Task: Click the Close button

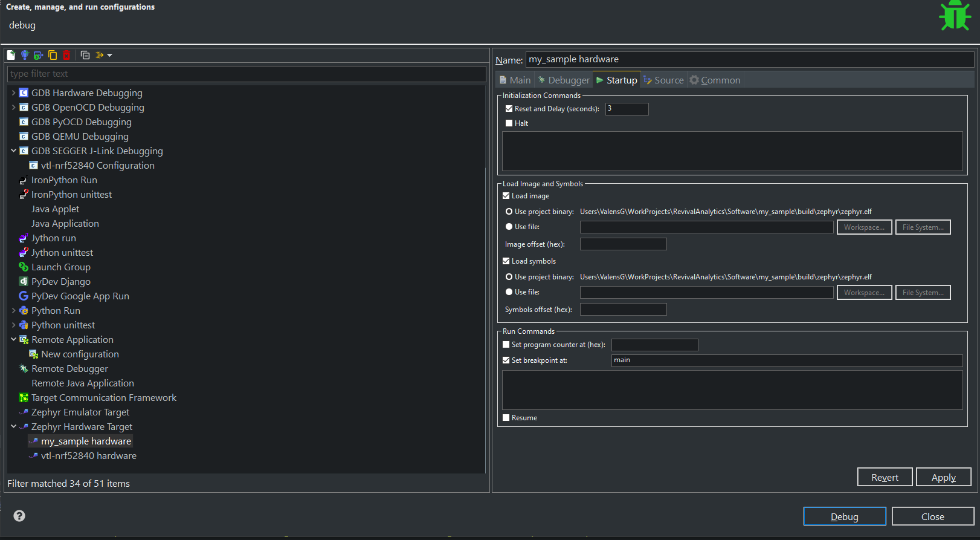Action: tap(933, 516)
